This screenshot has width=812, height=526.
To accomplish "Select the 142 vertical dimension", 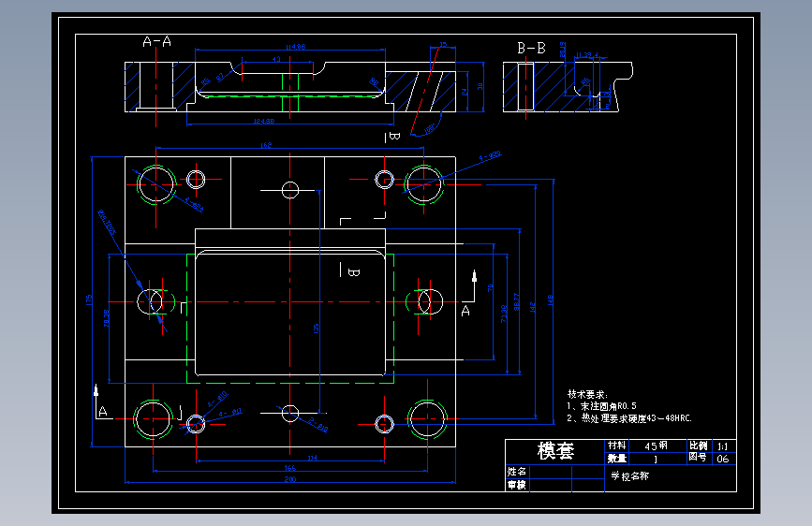I will 532,306.
